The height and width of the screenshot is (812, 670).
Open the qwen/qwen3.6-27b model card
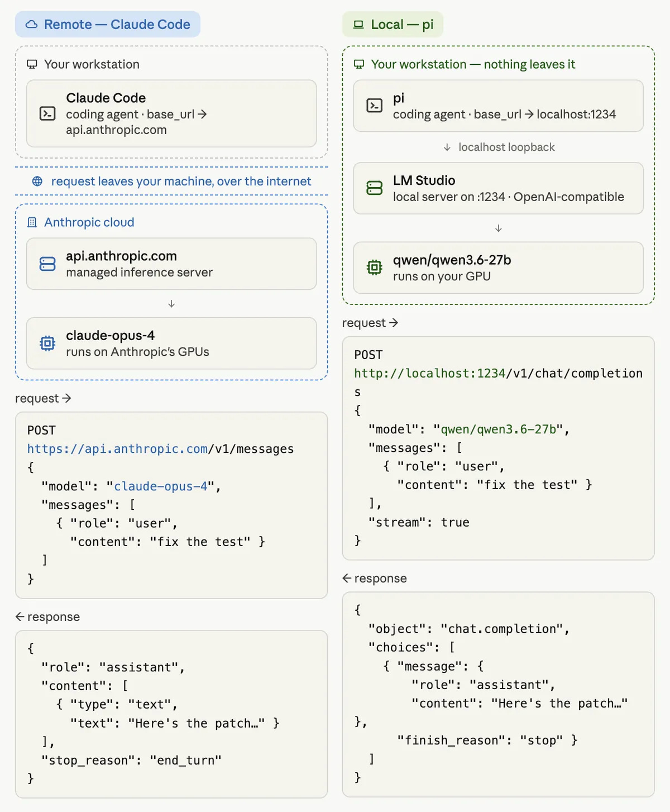click(499, 268)
